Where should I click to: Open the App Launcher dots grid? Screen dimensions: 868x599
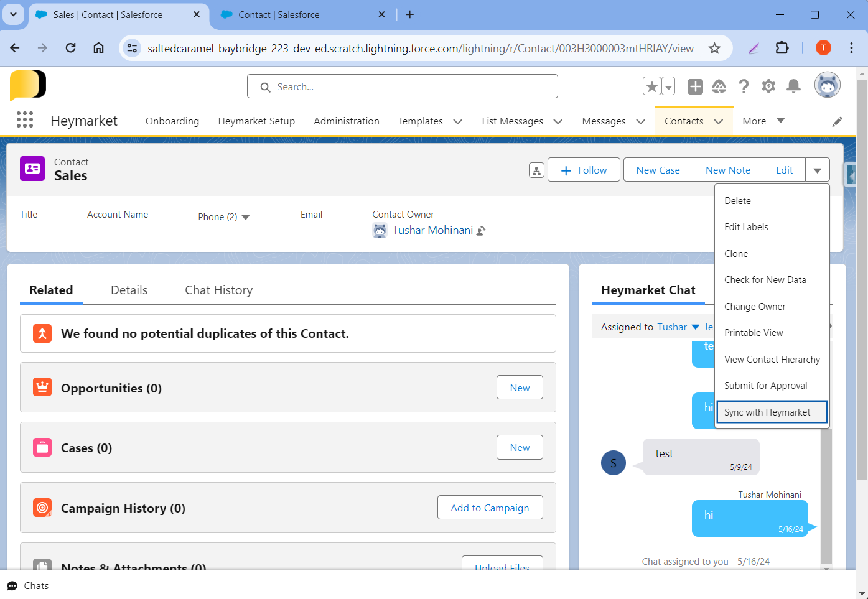[x=25, y=119]
